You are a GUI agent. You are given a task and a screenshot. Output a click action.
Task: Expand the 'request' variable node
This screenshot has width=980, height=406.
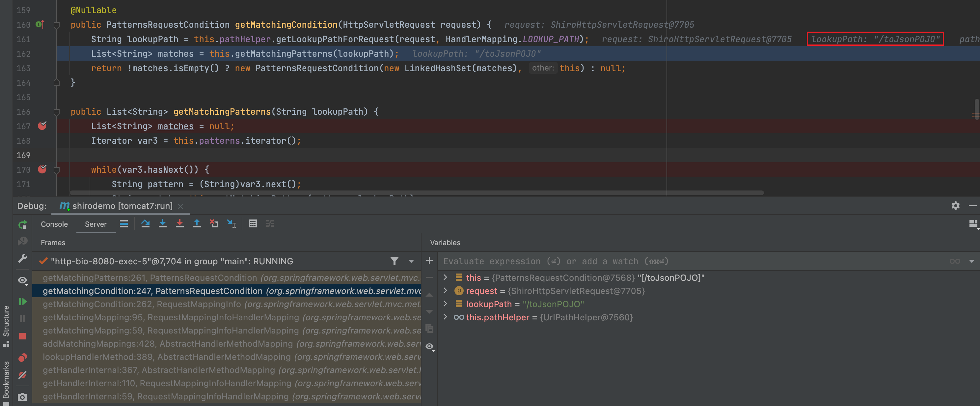(x=445, y=291)
